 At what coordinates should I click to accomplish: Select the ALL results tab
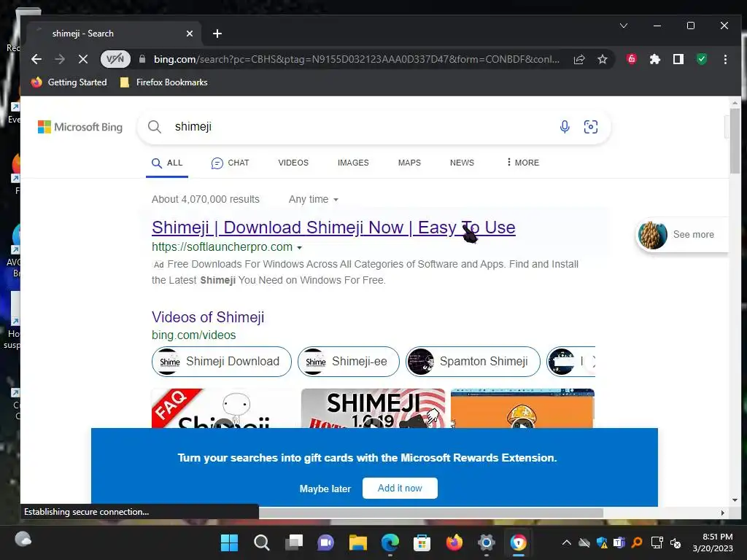coord(167,163)
